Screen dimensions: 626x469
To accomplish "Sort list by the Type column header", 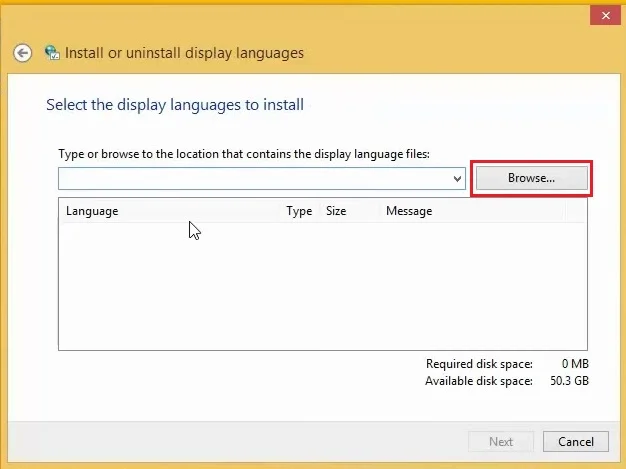I will [x=300, y=211].
